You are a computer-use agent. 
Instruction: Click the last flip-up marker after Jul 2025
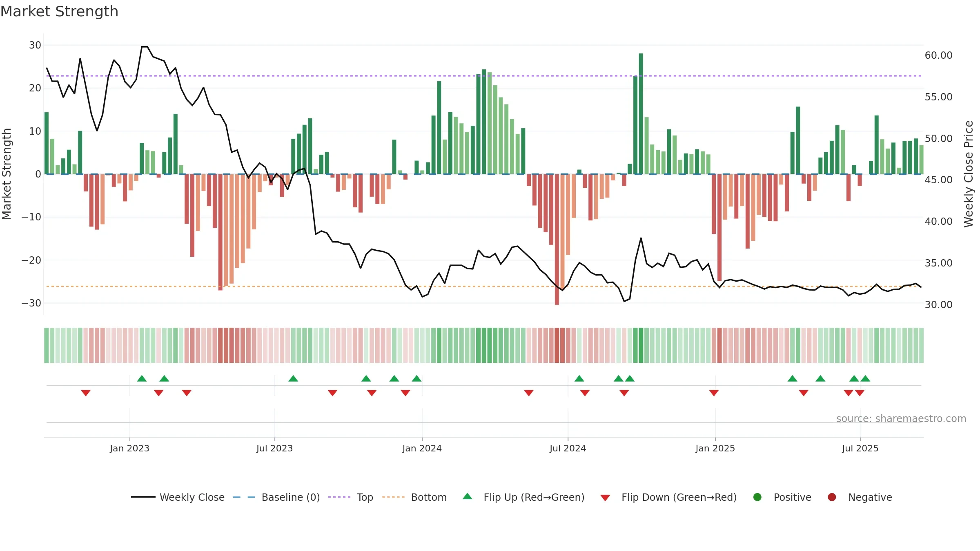pyautogui.click(x=865, y=378)
